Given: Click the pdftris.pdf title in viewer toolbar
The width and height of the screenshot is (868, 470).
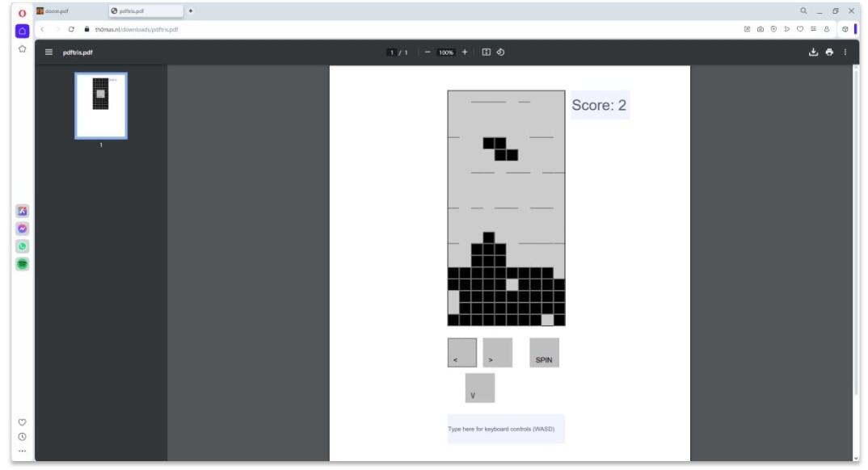Looking at the screenshot, I should coord(78,52).
